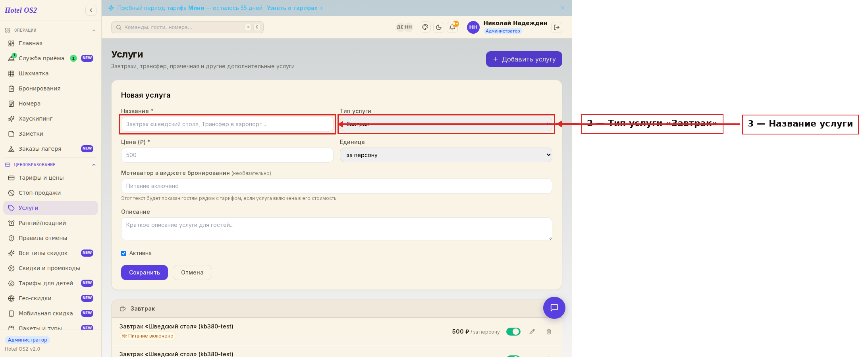Click the Сохранить button

[x=145, y=273]
